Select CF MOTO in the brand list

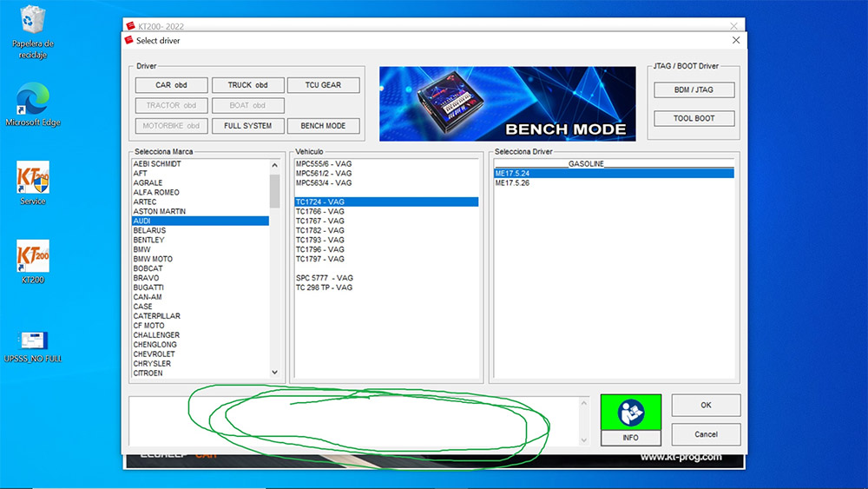[x=201, y=326]
